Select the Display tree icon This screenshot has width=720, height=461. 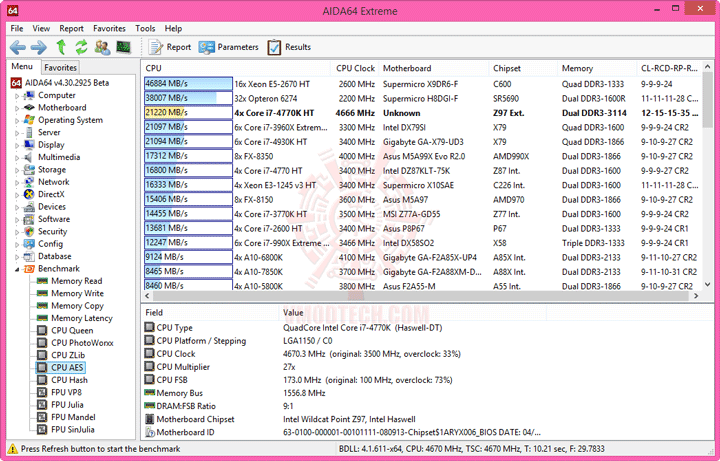coord(29,145)
